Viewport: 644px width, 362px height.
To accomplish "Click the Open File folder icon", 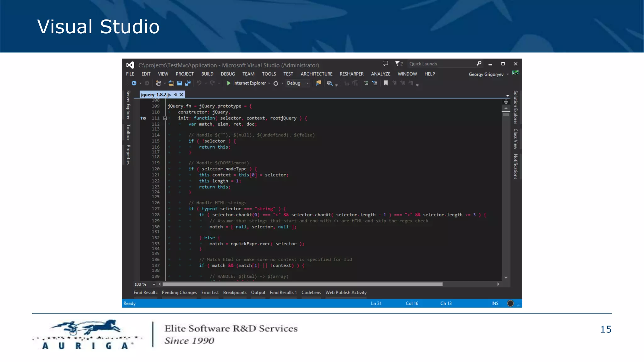I will coord(171,83).
